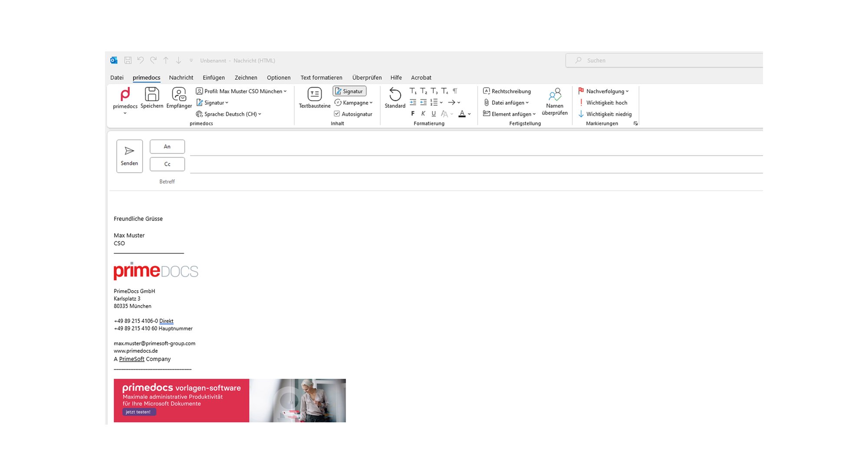Open the Acrobat ribbon tab

pos(421,77)
